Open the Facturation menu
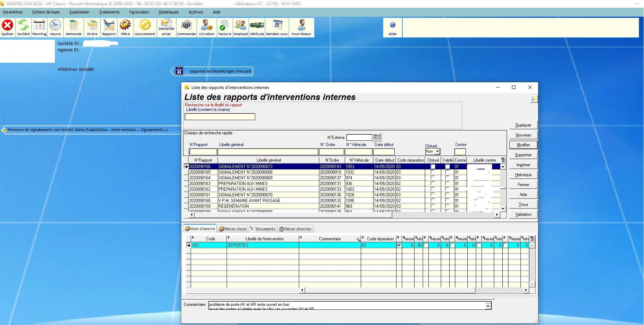Image resolution: width=644 pixels, height=325 pixels. (x=139, y=12)
